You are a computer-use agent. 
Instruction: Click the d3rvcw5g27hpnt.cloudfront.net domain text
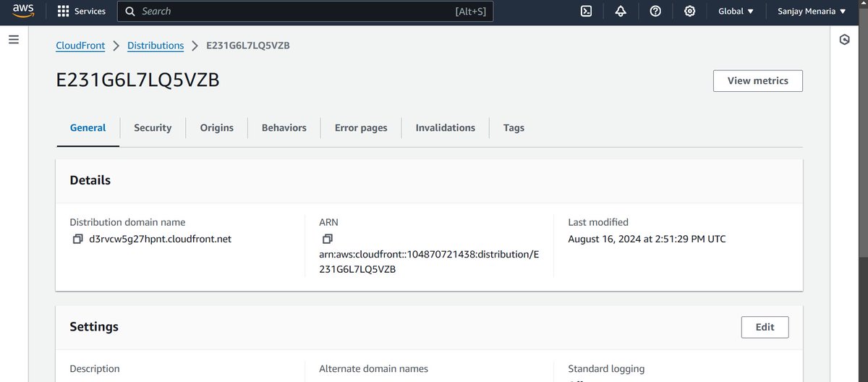point(160,239)
